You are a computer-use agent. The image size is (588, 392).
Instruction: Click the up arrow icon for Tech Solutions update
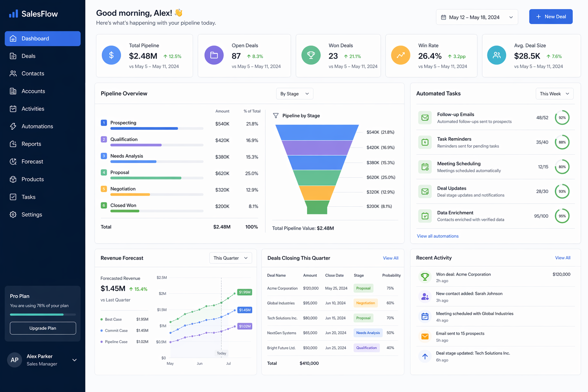point(425,356)
